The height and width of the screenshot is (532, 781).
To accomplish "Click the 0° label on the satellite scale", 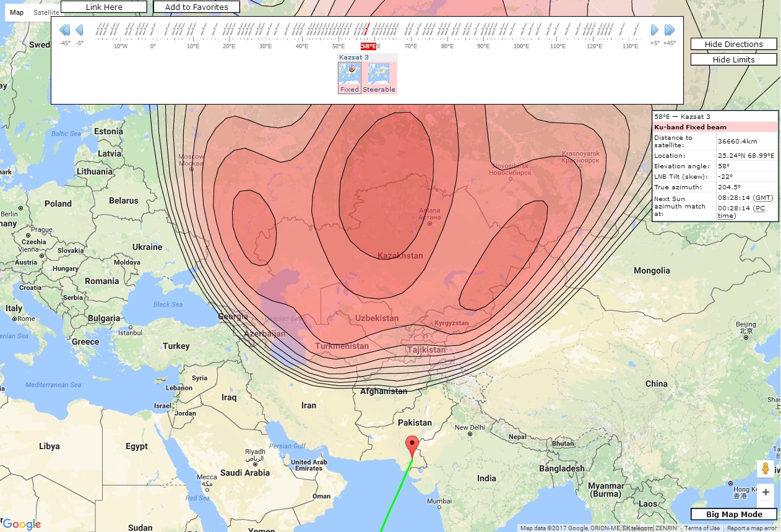I will click(153, 46).
